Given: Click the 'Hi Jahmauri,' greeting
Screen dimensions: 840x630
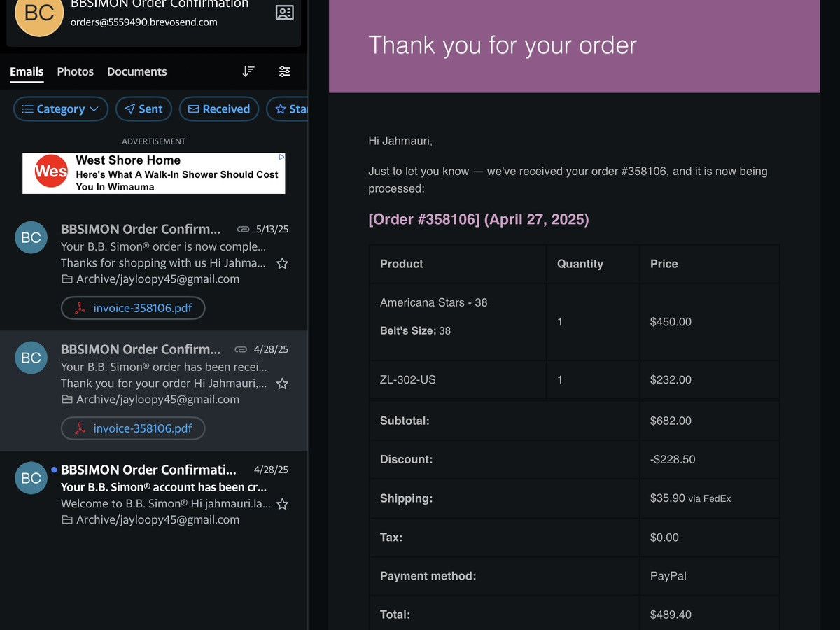Looking at the screenshot, I should 400,141.
